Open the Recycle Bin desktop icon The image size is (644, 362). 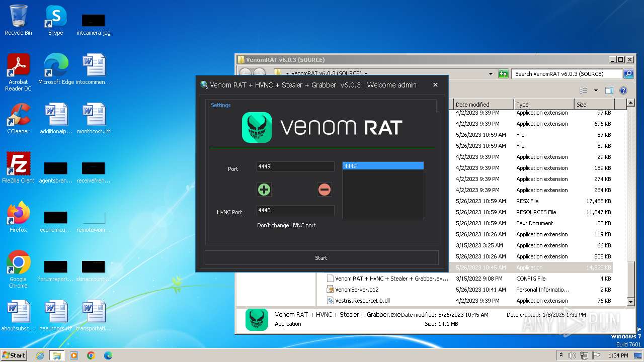(18, 20)
